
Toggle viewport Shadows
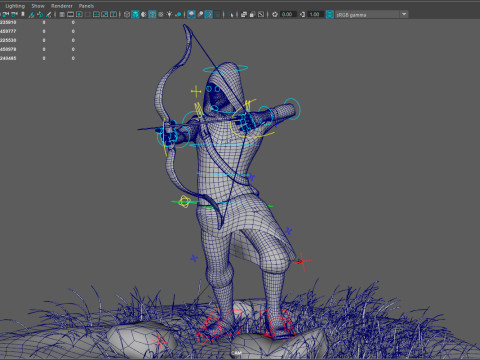point(178,14)
